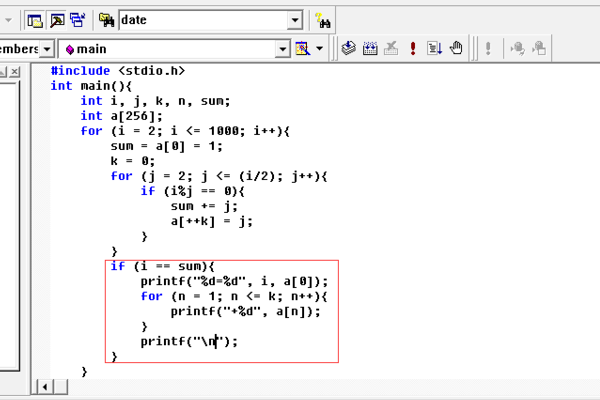This screenshot has height=400, width=600.
Task: Click the 'int i, j, k, n, sum;' line
Action: (155, 101)
